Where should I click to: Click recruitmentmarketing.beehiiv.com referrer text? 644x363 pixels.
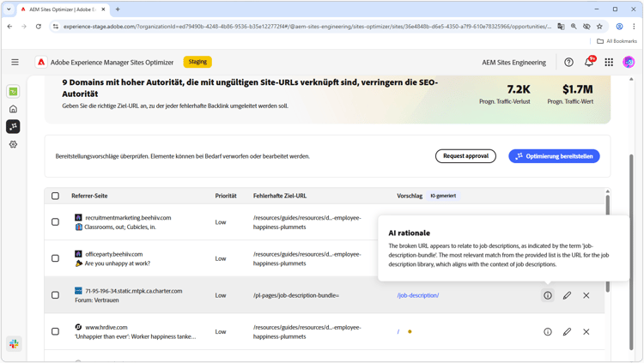(128, 218)
